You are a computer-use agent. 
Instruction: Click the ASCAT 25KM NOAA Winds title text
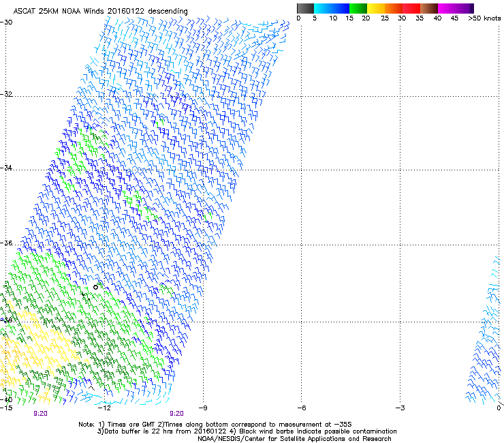100,11
